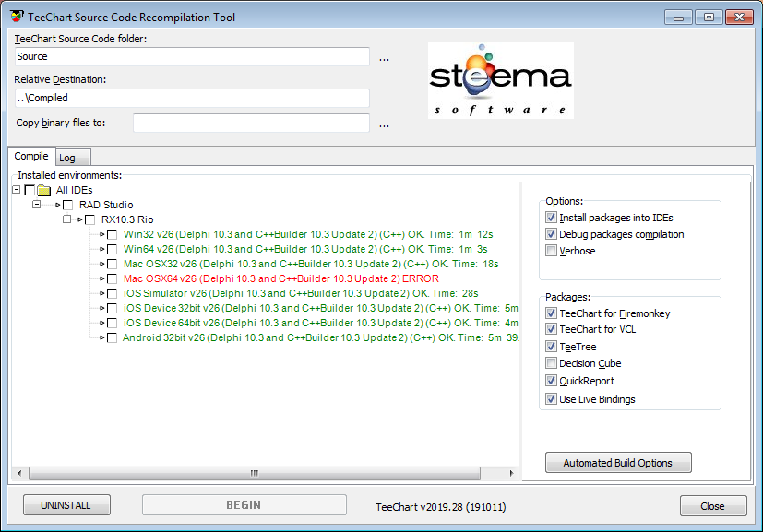The image size is (763, 532).
Task: Click the Relative Destination input field
Action: click(x=192, y=98)
